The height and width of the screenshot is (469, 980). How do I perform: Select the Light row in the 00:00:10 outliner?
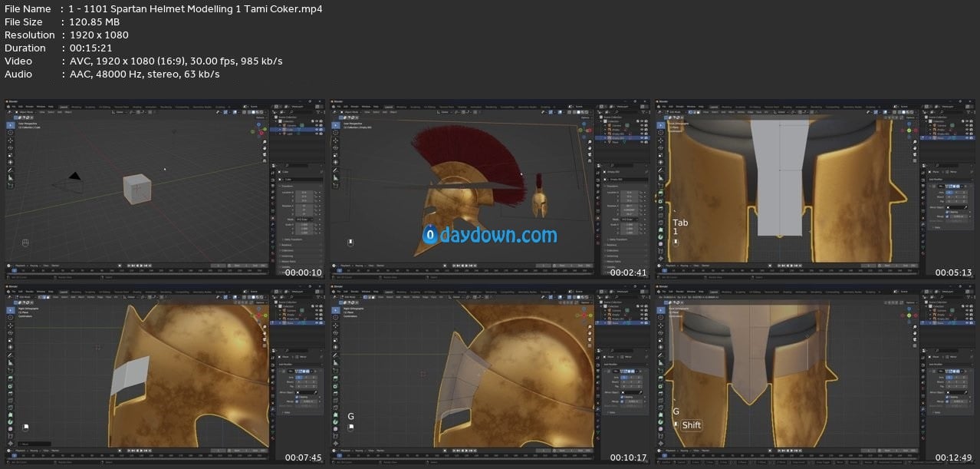297,134
